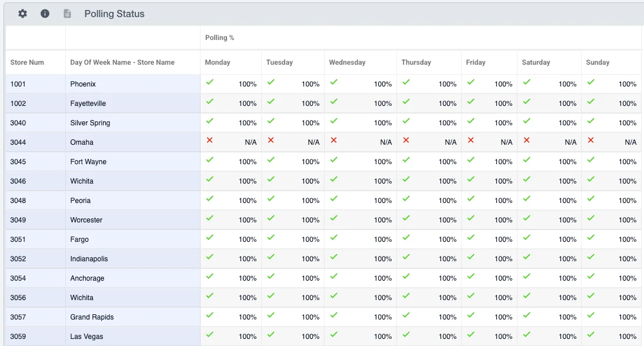The width and height of the screenshot is (644, 346).
Task: Click the green check for Las Vegas Friday
Action: (471, 334)
